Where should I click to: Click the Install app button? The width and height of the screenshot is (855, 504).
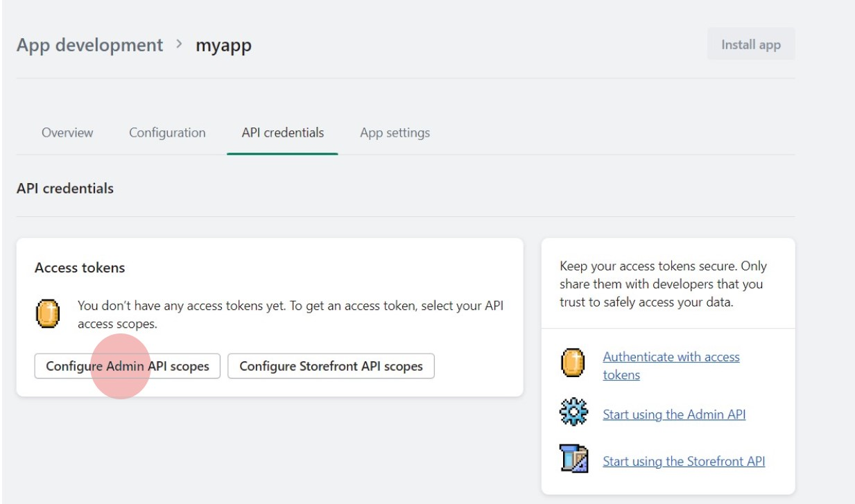click(751, 44)
